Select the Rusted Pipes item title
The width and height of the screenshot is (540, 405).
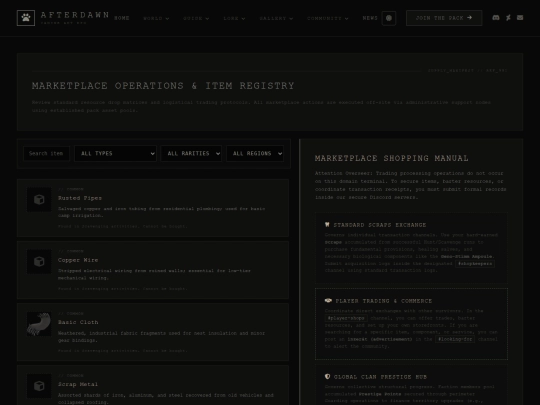[80, 198]
